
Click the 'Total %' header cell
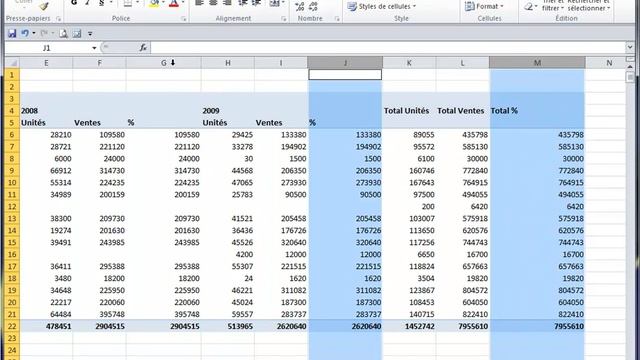tap(537, 111)
